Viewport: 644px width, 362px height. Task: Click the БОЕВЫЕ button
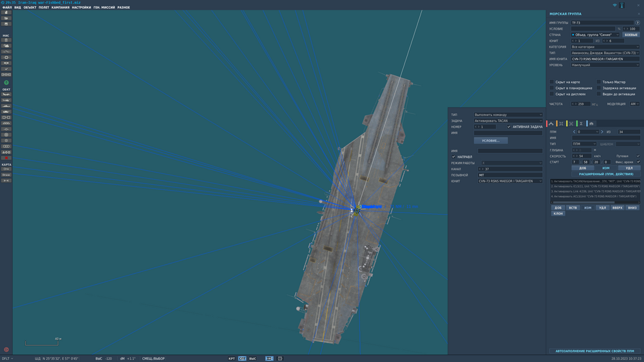click(631, 35)
